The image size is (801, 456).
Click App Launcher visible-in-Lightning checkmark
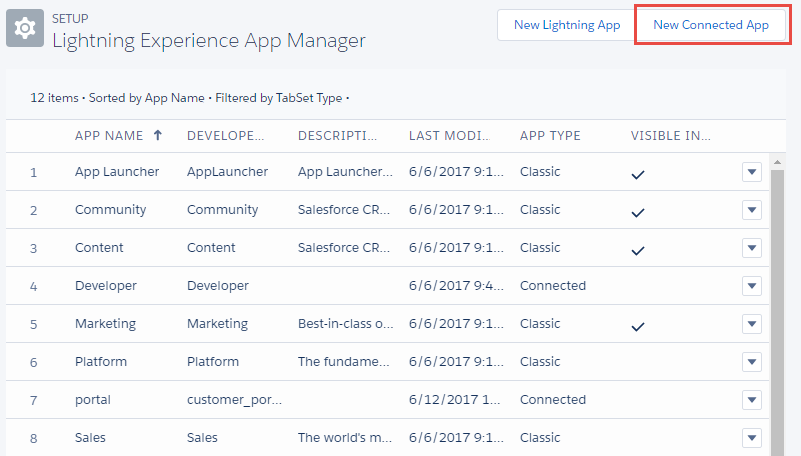point(638,174)
